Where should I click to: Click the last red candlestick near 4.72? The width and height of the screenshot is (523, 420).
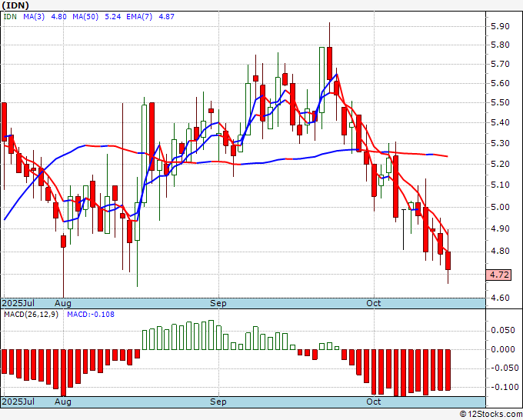tap(448, 261)
